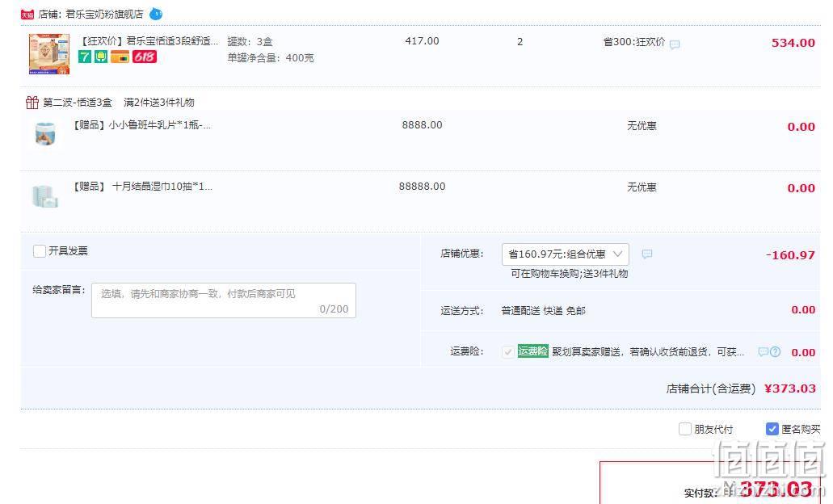Screen dimensions: 833x504
Task: Click the 省300:狂欢价 discount text
Action: (x=633, y=41)
